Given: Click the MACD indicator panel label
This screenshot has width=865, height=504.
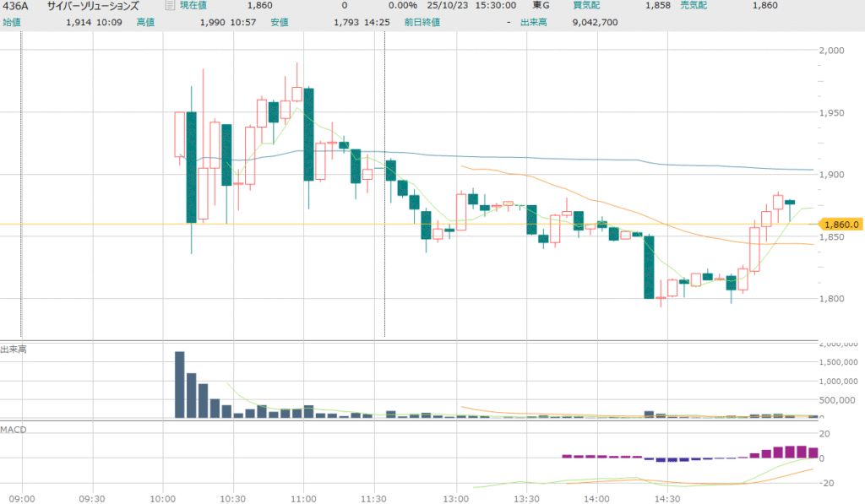Looking at the screenshot, I should (14, 430).
